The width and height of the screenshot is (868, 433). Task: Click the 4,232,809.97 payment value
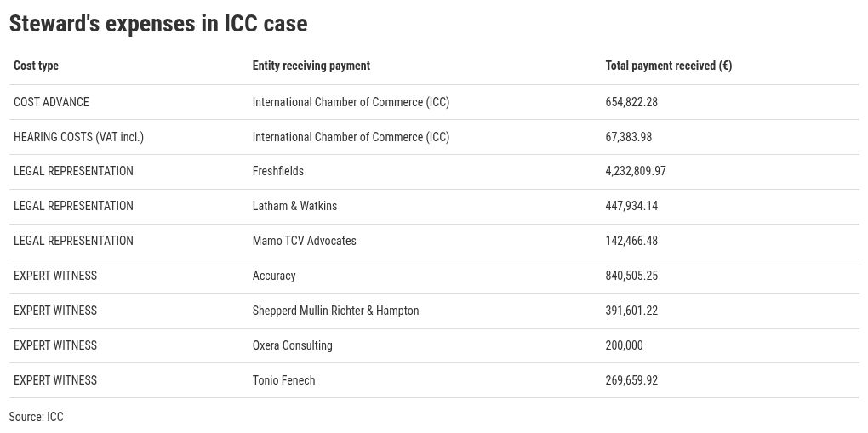click(636, 171)
